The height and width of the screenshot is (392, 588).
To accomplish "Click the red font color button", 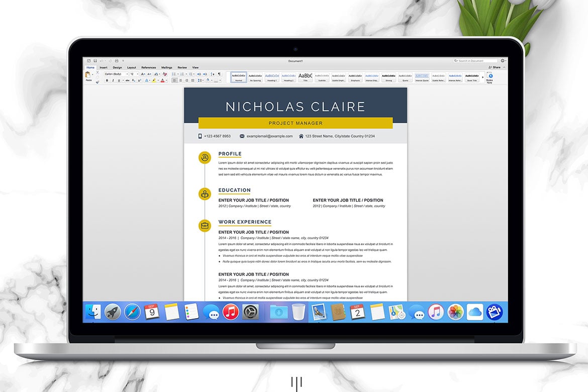I will [x=163, y=80].
